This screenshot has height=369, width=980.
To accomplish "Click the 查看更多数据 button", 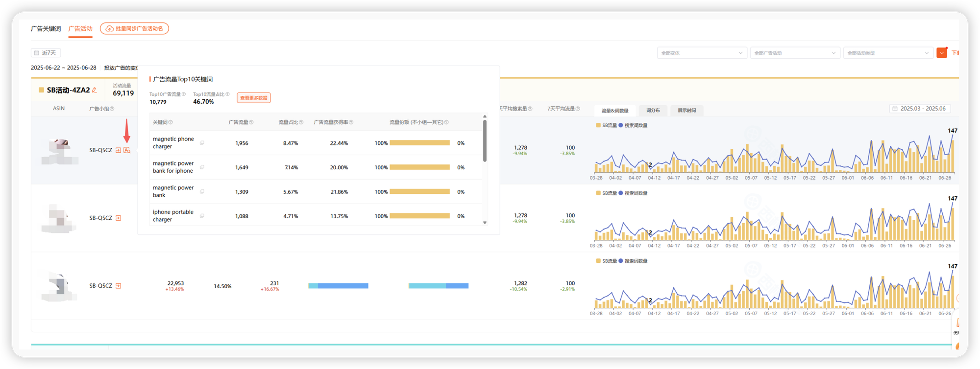I will pyautogui.click(x=254, y=98).
